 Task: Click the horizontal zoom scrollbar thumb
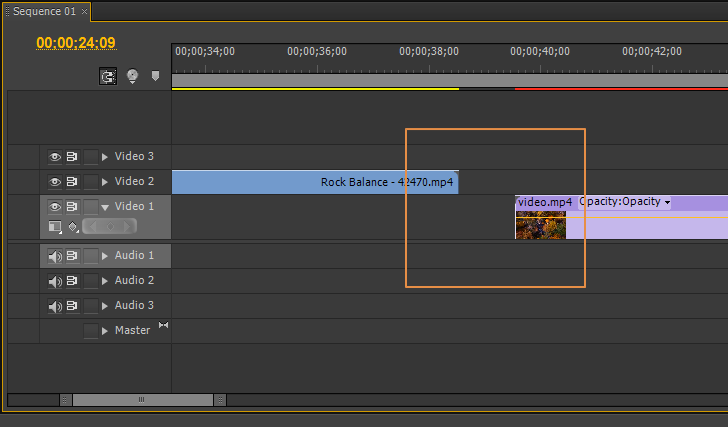click(x=142, y=400)
